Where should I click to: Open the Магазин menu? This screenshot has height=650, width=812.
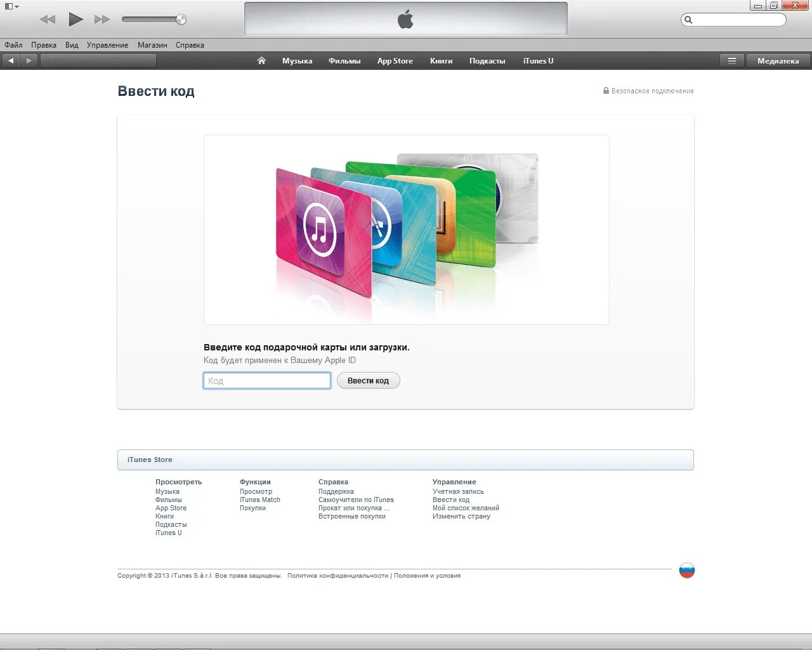pyautogui.click(x=152, y=45)
